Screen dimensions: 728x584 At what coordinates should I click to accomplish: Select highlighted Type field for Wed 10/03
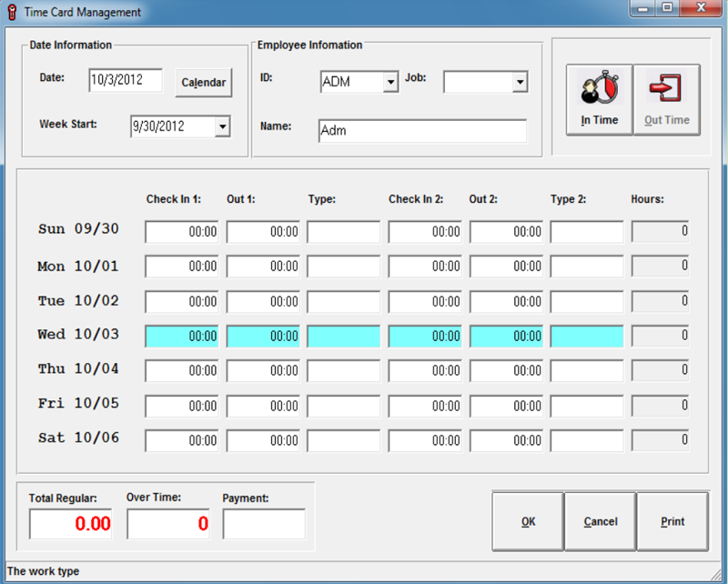coord(344,336)
